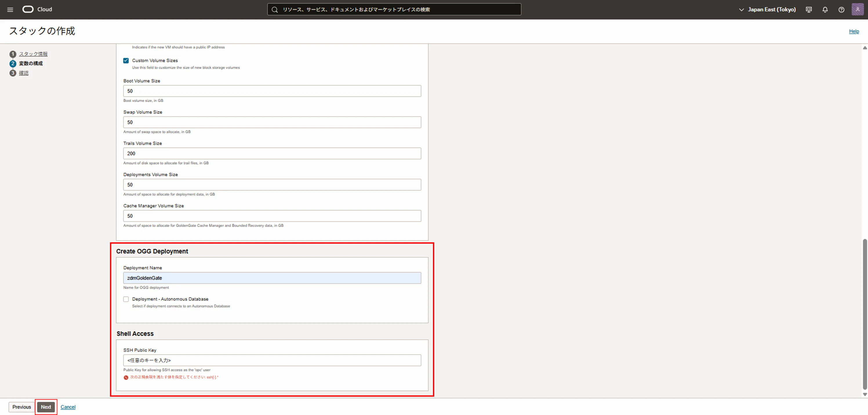Open the notifications bell

click(x=825, y=10)
